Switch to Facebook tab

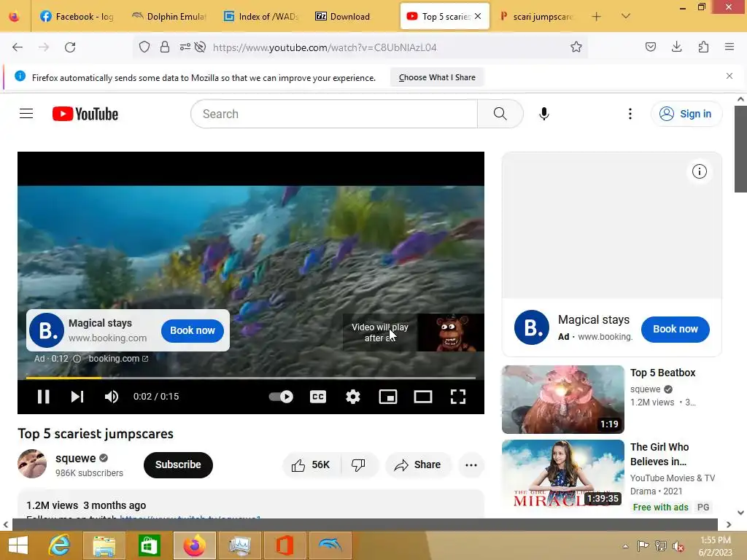(x=77, y=17)
